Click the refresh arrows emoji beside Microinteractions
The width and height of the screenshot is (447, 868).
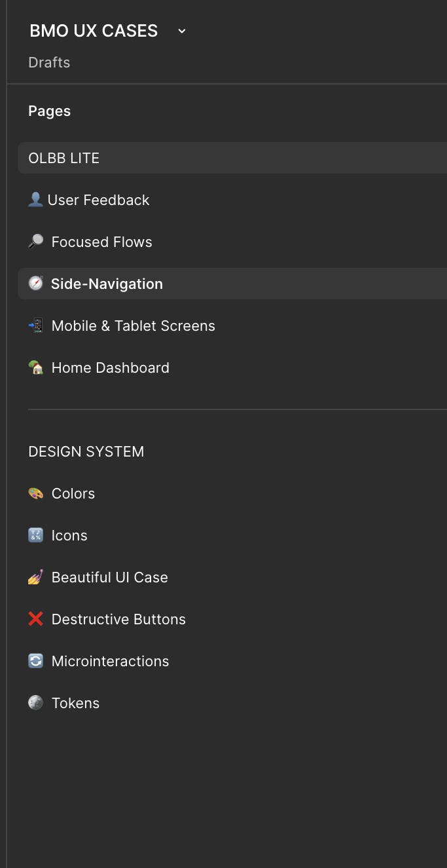click(x=36, y=661)
